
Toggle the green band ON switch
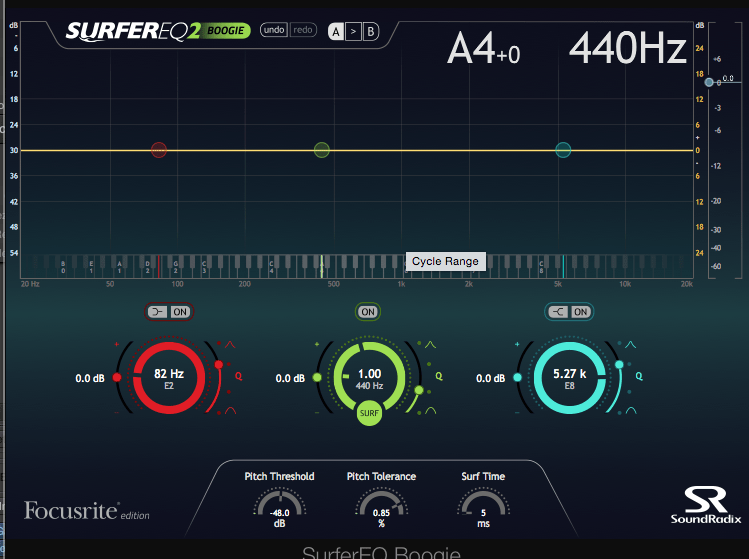point(368,312)
